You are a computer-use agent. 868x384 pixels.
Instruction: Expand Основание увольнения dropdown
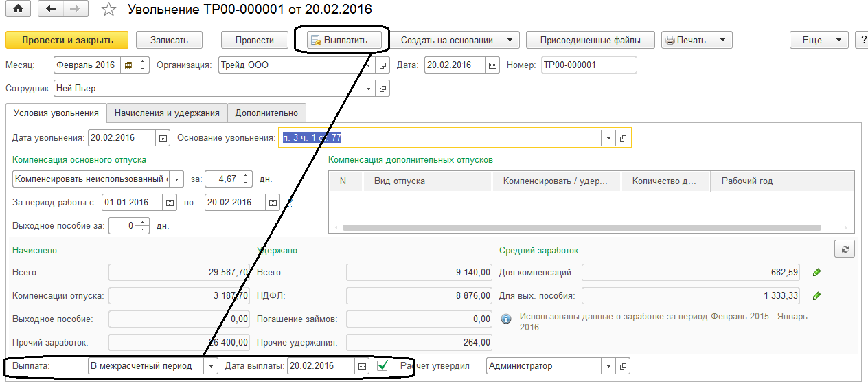[608, 138]
